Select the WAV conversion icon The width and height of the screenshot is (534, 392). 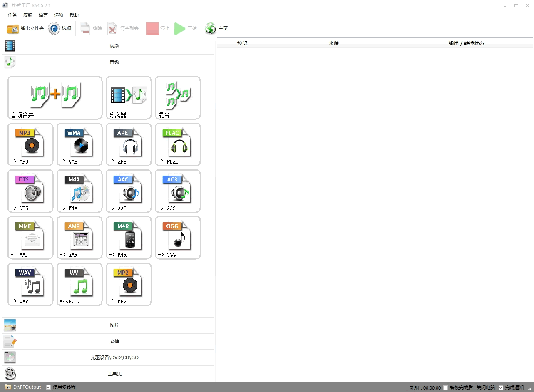coord(30,284)
